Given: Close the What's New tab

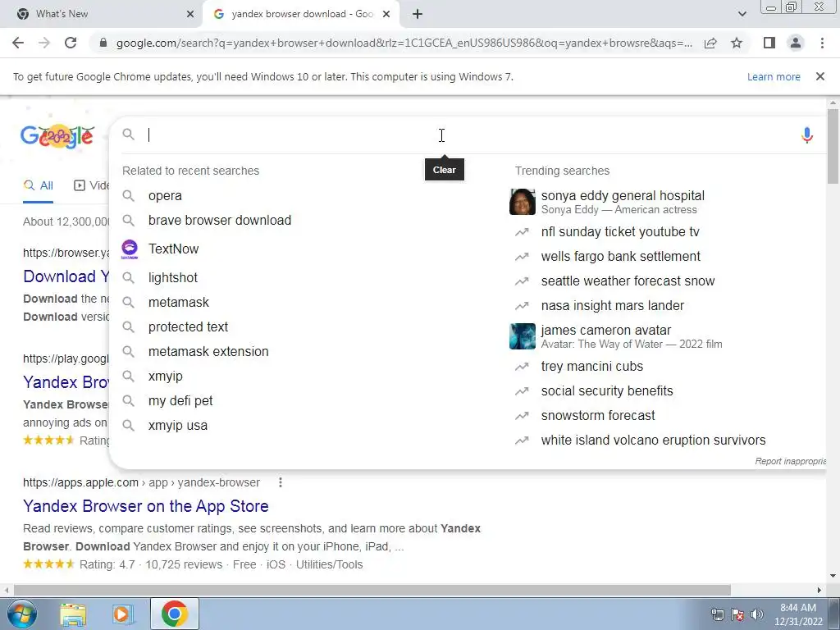Looking at the screenshot, I should pyautogui.click(x=190, y=15).
